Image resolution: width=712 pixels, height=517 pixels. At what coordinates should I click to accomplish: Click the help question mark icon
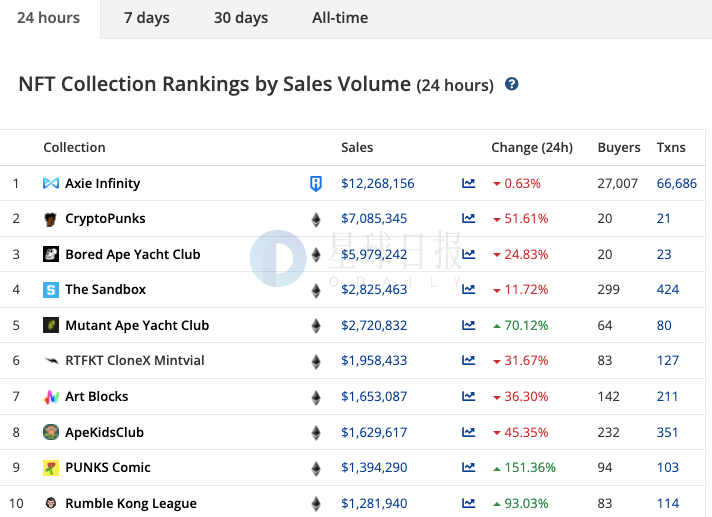click(511, 84)
